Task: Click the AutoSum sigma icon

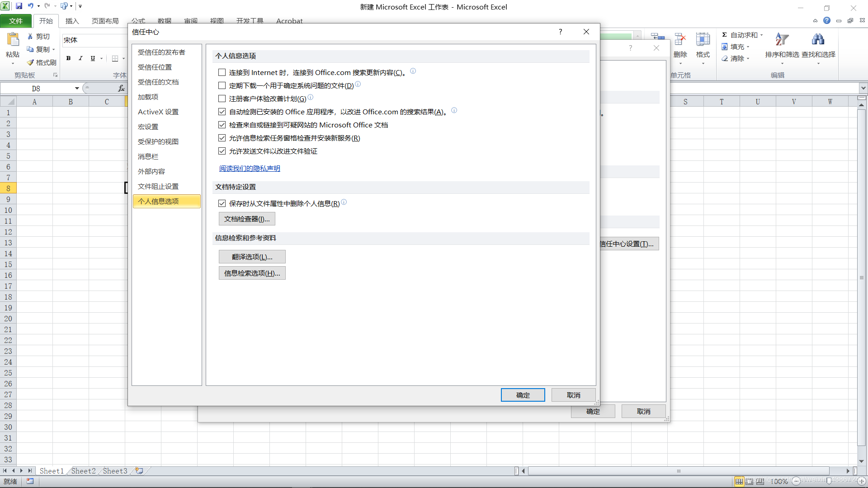Action: (724, 35)
